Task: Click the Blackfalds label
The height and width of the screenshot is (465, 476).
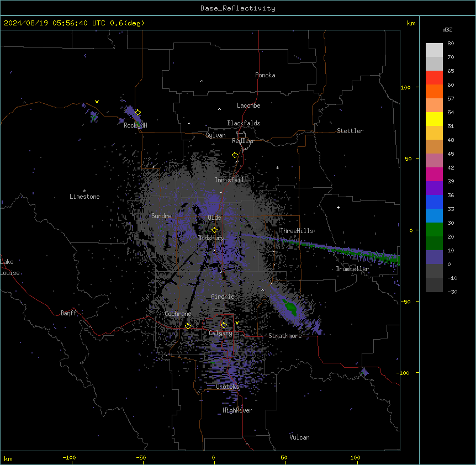Action: coord(244,123)
